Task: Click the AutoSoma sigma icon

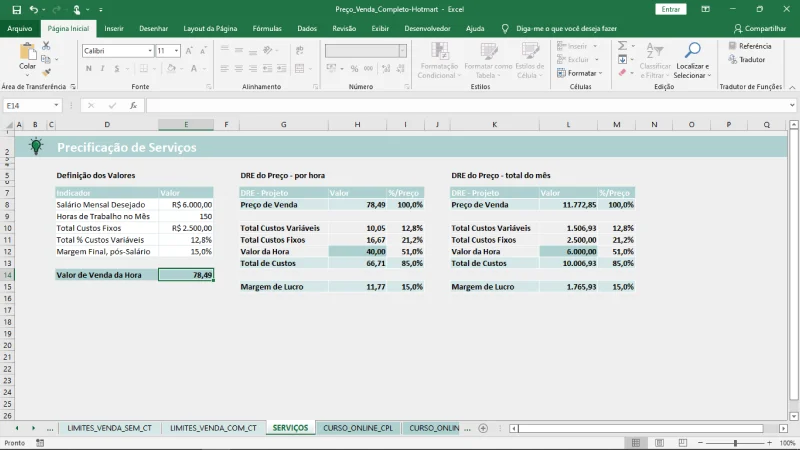Action: [x=622, y=46]
